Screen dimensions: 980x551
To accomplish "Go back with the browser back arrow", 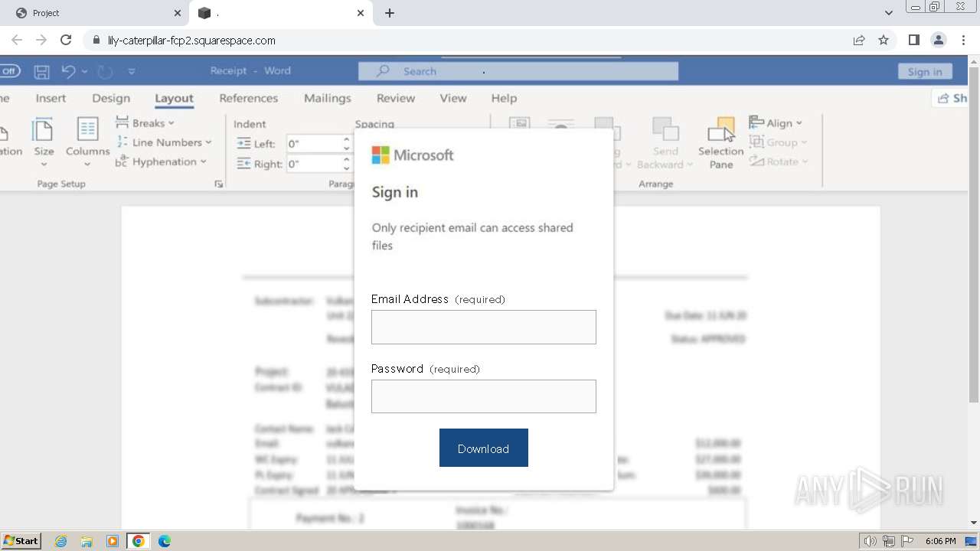I will (x=17, y=41).
